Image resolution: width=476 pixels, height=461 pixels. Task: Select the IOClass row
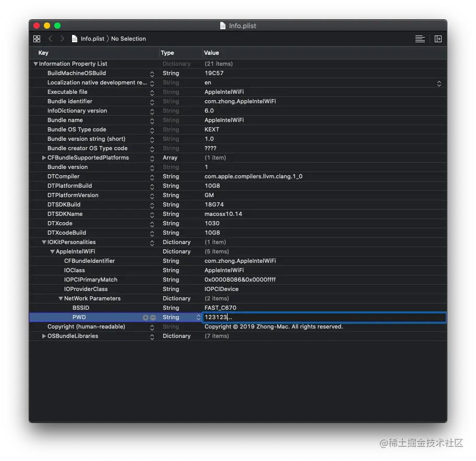[237, 270]
